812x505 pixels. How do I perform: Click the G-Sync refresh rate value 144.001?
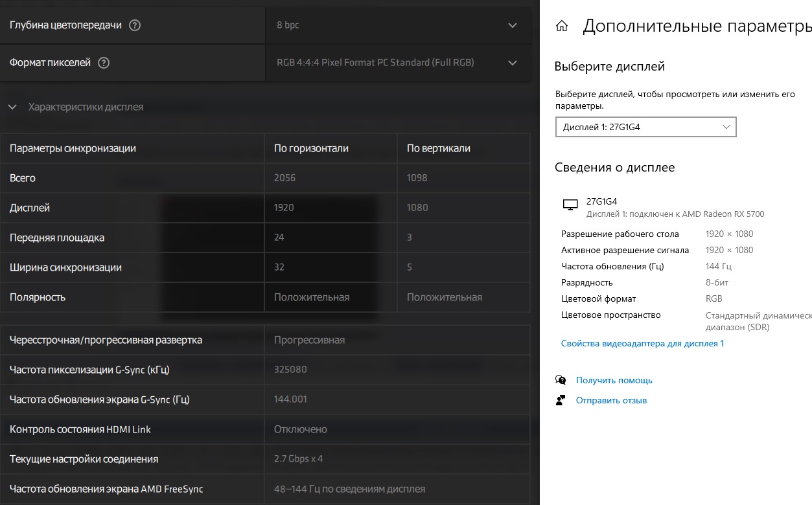coord(290,399)
